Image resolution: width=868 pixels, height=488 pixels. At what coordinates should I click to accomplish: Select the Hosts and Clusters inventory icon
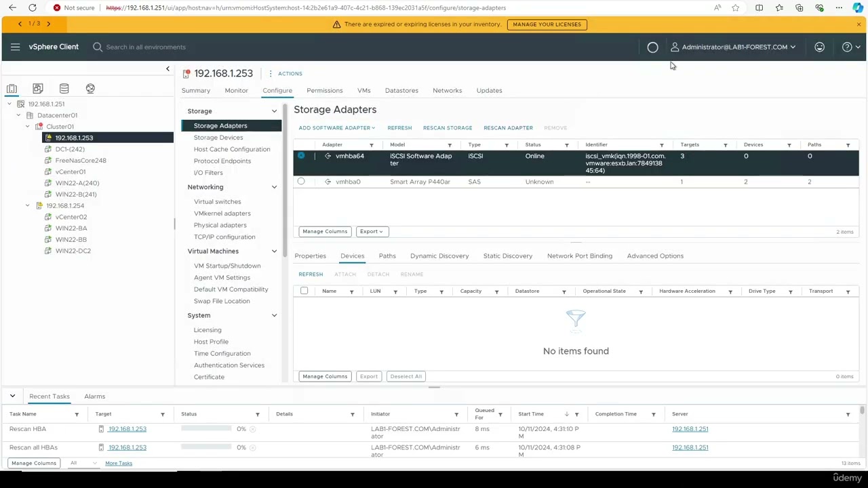pos(12,89)
